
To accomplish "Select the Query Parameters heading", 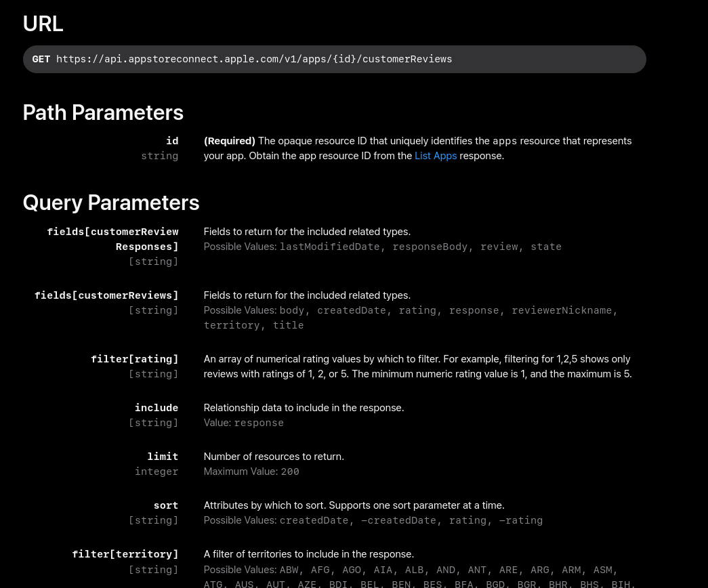I will pos(111,203).
